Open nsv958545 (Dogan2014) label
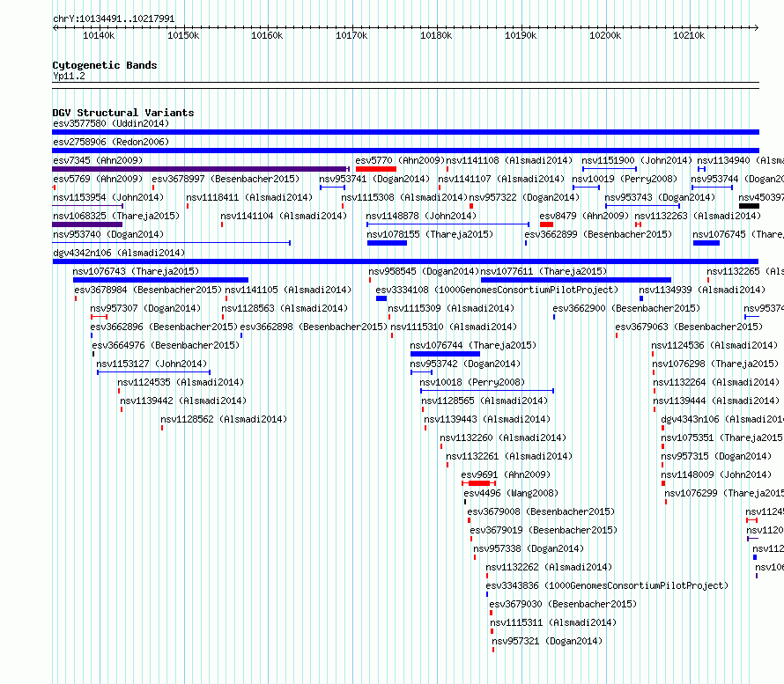784x684 pixels. click(424, 271)
